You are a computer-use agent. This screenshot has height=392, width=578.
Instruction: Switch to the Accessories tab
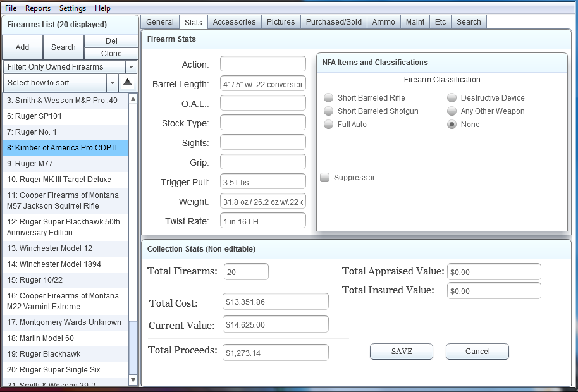click(234, 21)
